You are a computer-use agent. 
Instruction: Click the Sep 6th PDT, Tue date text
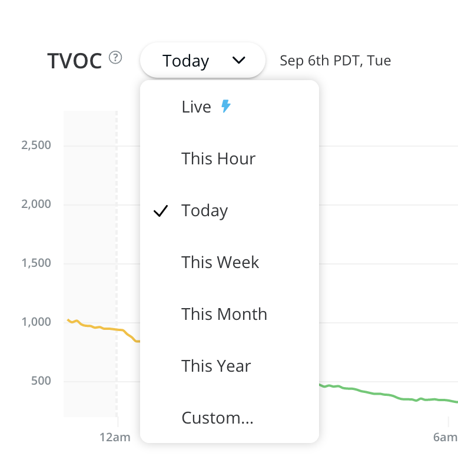(x=335, y=61)
